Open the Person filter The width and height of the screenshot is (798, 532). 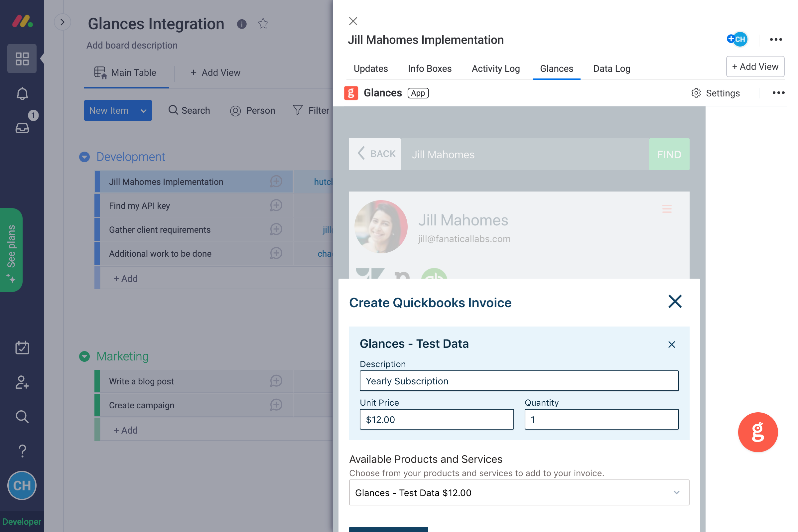pyautogui.click(x=252, y=111)
